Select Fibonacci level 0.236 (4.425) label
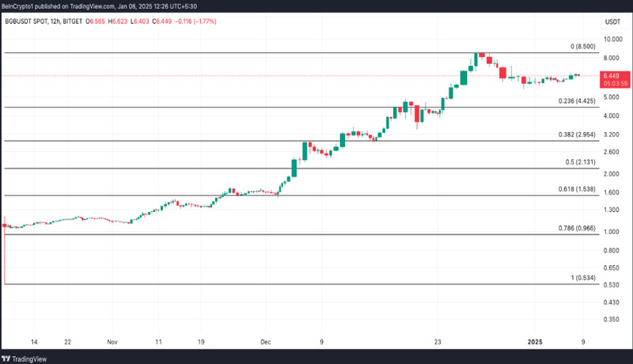The width and height of the screenshot is (633, 364). (x=577, y=100)
